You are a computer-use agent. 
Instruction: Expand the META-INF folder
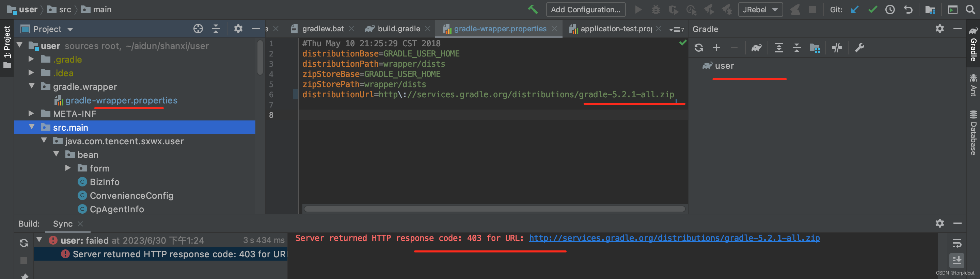coord(32,113)
